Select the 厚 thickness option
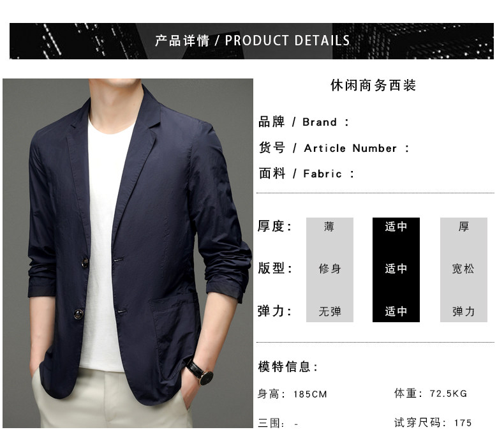The height and width of the screenshot is (446, 504). (x=464, y=227)
